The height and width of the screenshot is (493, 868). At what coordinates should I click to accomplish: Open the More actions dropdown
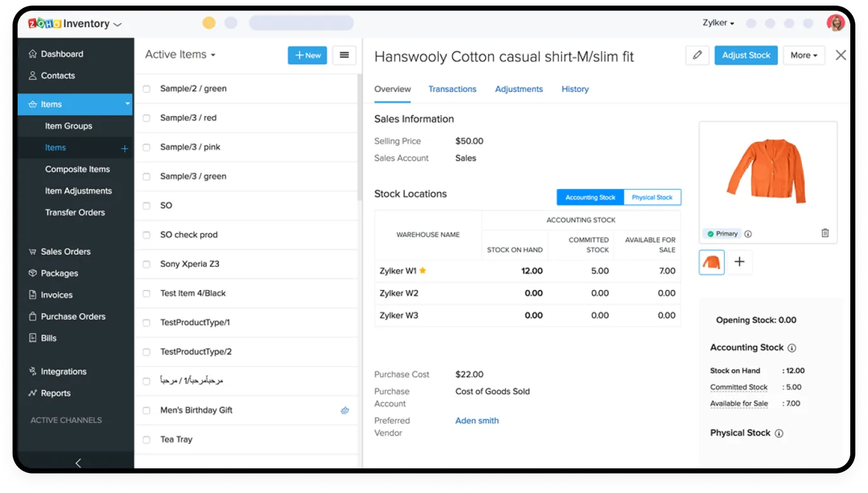[804, 55]
